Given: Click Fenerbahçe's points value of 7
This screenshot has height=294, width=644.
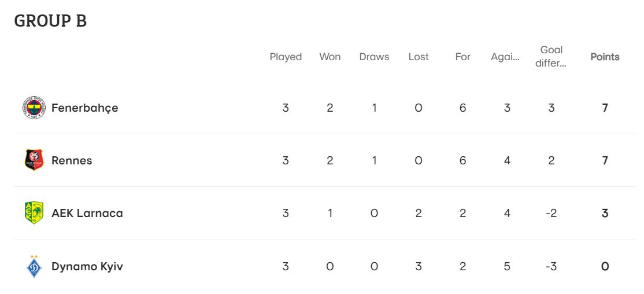Looking at the screenshot, I should [x=605, y=108].
